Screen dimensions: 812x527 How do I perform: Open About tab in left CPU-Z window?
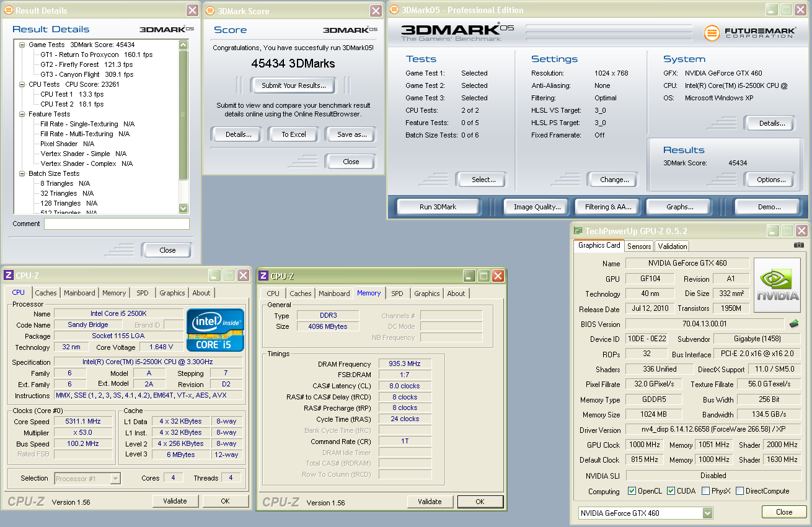201,293
